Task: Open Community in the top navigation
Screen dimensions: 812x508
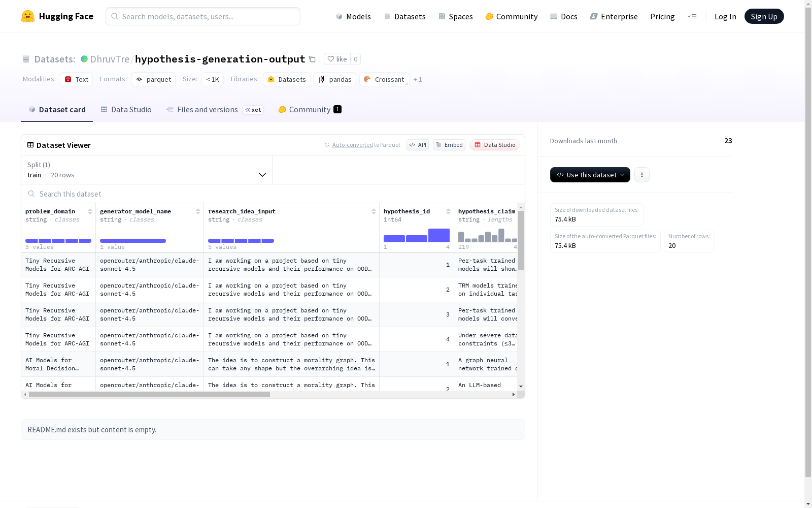Action: 512,16
